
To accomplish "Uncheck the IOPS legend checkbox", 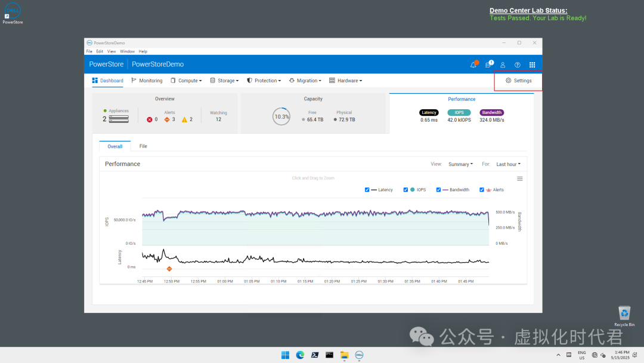I will pyautogui.click(x=406, y=190).
